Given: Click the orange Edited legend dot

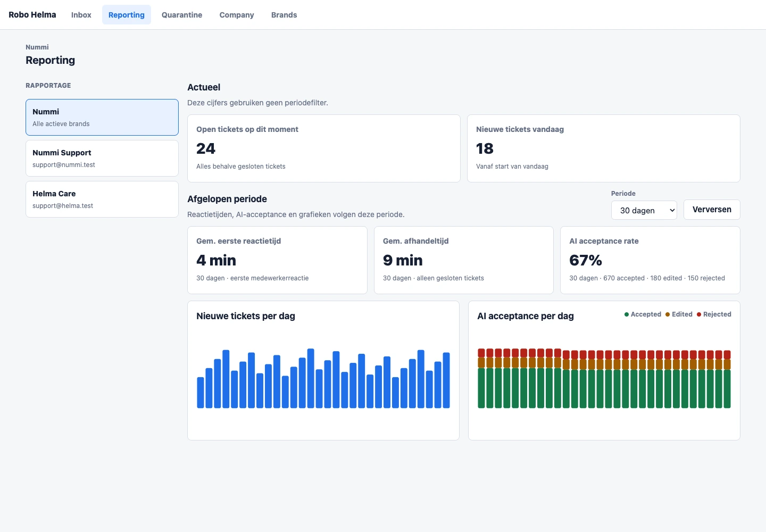Looking at the screenshot, I should click(x=668, y=314).
